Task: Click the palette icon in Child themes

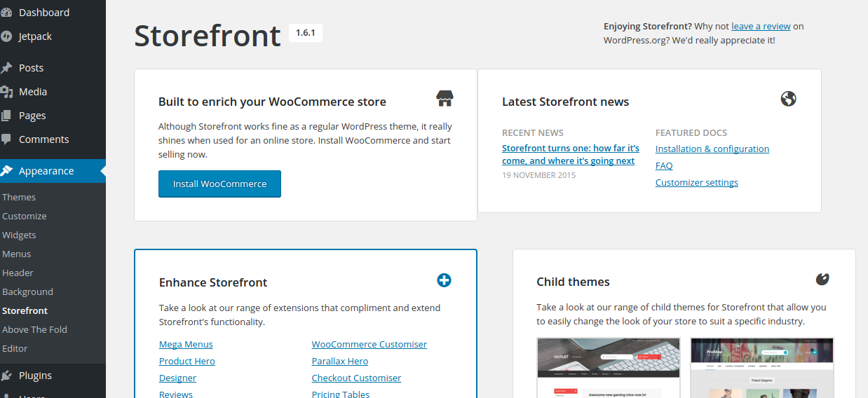Action: click(822, 279)
